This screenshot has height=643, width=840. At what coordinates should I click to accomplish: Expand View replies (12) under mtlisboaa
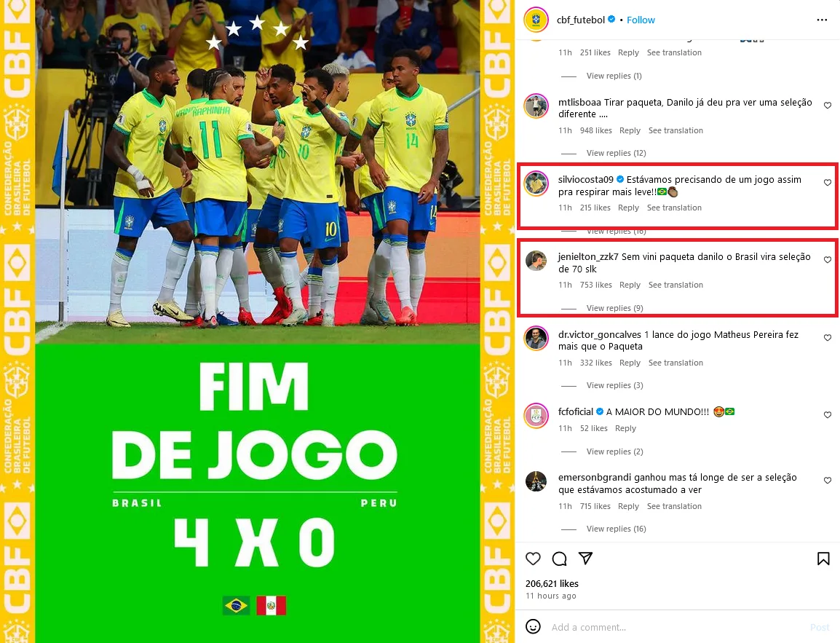tap(616, 153)
